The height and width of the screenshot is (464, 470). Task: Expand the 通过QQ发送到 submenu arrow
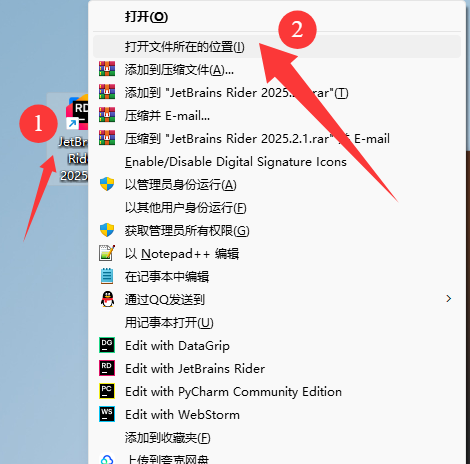(x=448, y=299)
